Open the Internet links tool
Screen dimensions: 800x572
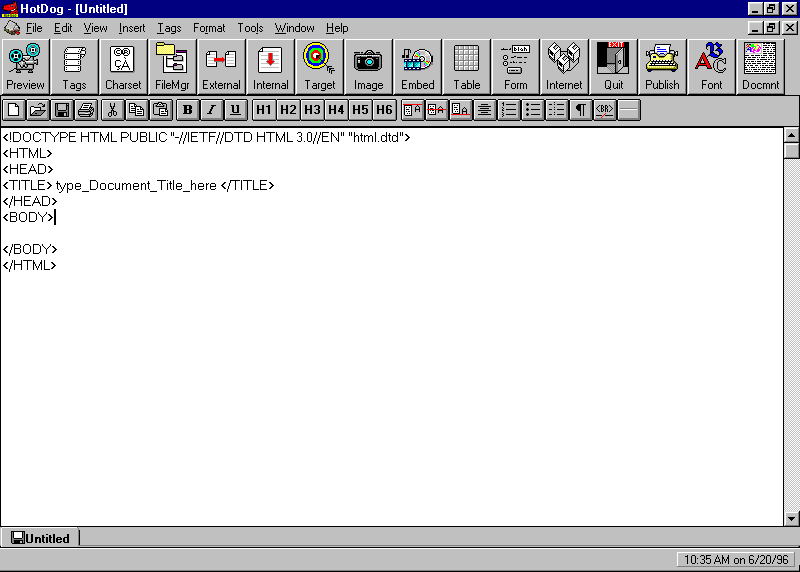[x=564, y=67]
